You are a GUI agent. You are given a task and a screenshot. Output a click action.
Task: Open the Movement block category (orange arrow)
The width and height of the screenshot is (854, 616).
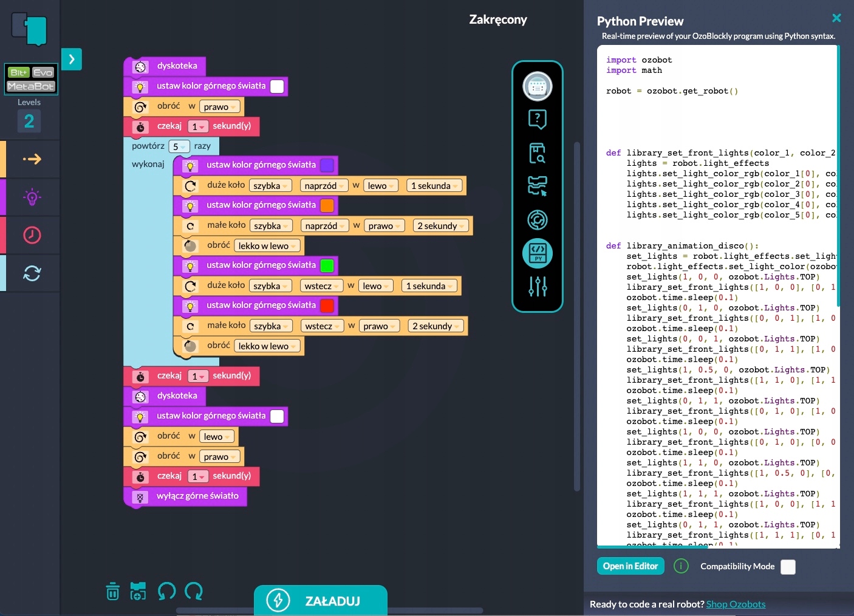[x=32, y=159]
